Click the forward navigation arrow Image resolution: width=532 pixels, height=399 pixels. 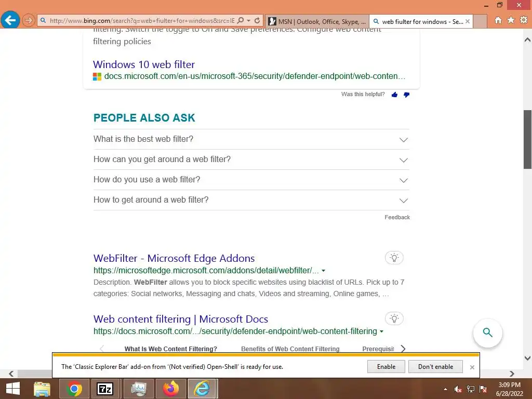tap(29, 20)
